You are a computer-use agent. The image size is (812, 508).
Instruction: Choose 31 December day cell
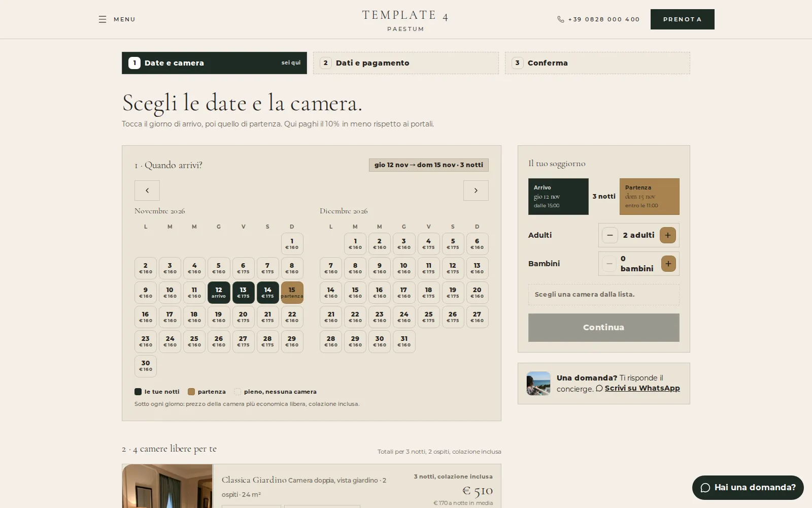tap(404, 341)
